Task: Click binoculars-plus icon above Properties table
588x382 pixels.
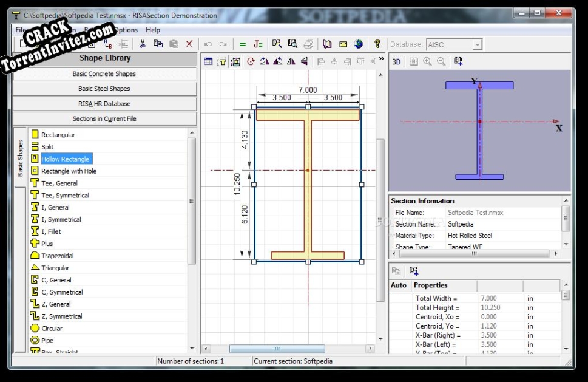Action: (414, 270)
